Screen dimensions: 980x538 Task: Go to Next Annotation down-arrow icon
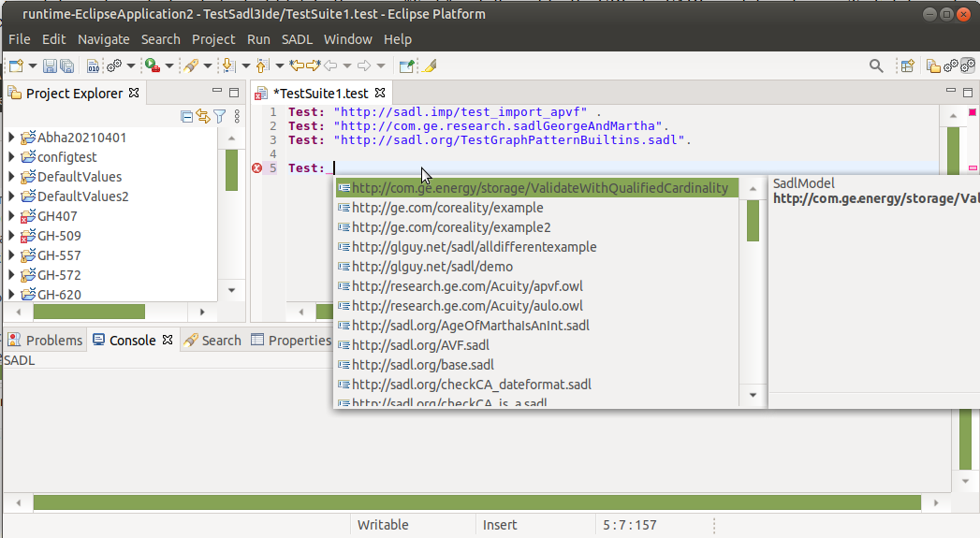click(228, 65)
